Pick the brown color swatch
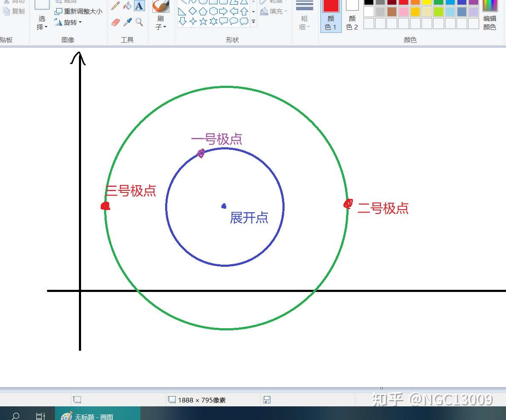506x420 pixels. pyautogui.click(x=392, y=12)
